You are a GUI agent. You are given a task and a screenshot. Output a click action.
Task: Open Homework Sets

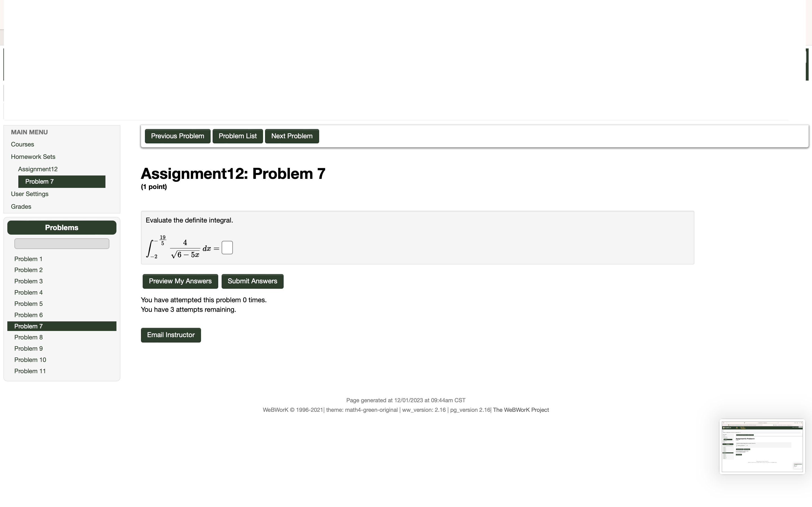(33, 157)
